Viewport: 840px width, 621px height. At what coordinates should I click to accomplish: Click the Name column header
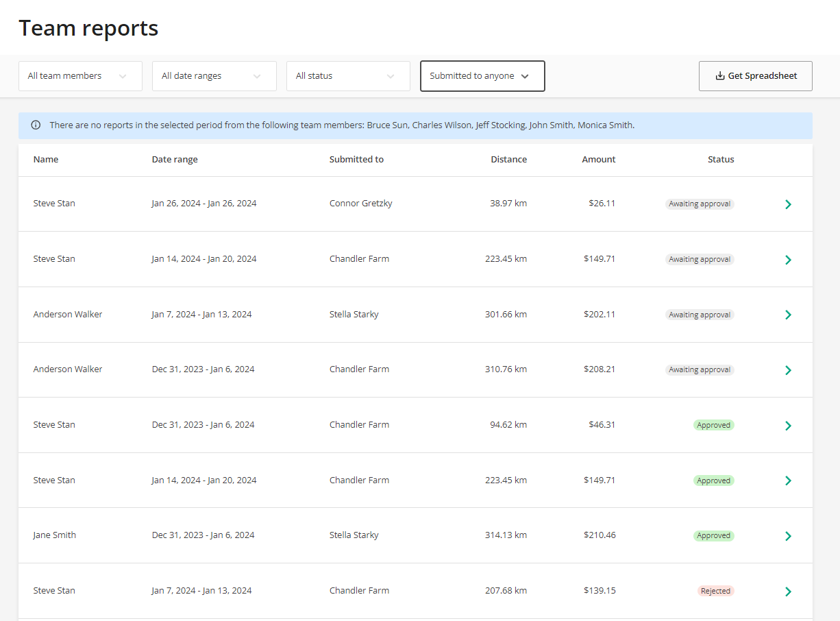pos(46,160)
